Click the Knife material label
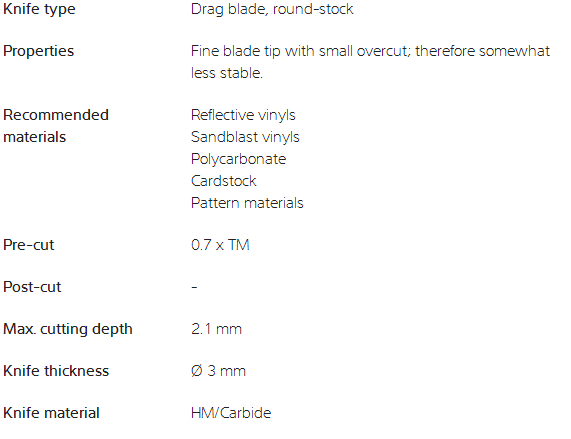 pos(51,413)
